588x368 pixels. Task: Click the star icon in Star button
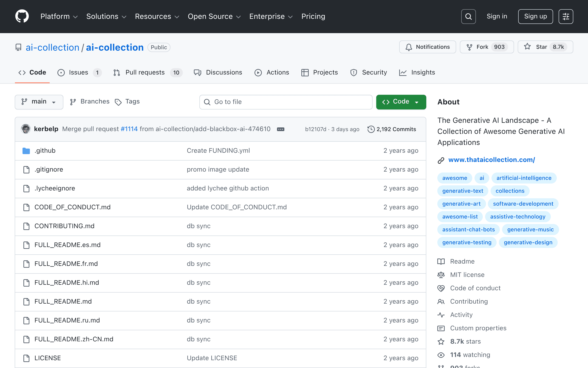[x=527, y=47]
